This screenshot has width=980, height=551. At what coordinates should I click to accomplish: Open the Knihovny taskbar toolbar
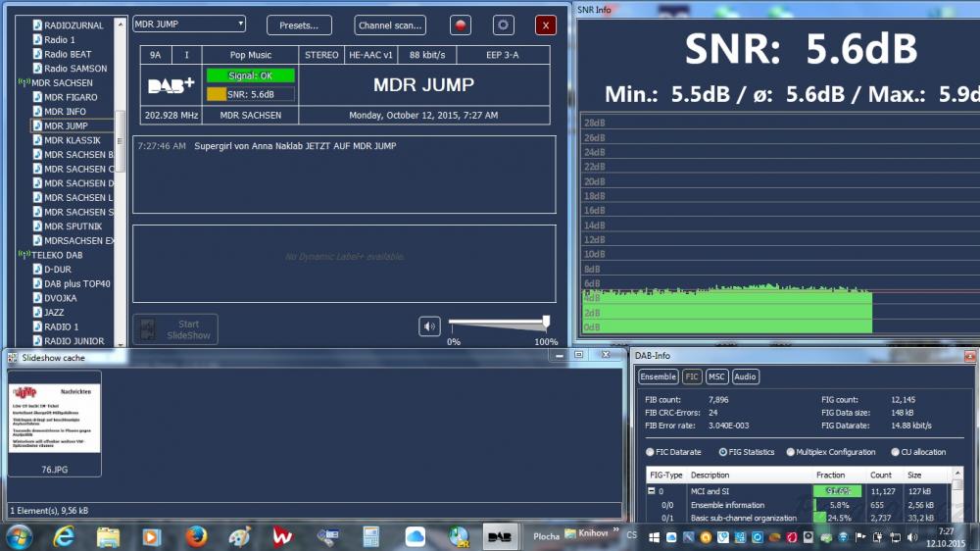[586, 533]
